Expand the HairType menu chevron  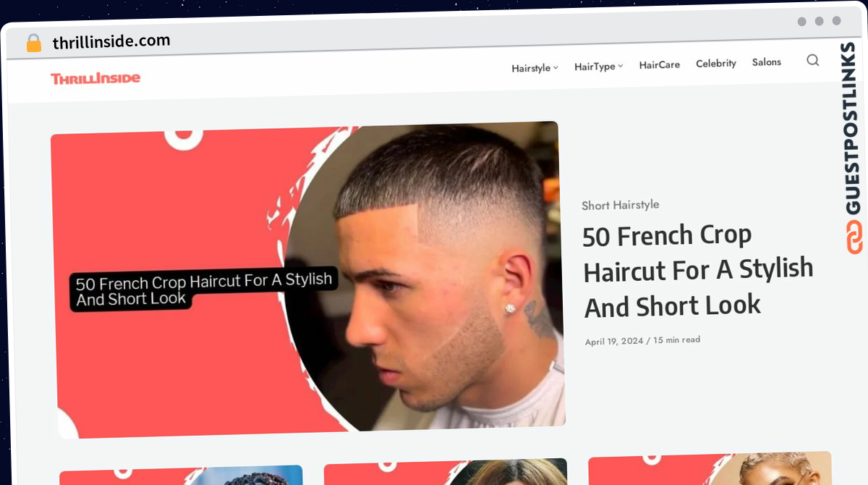621,66
